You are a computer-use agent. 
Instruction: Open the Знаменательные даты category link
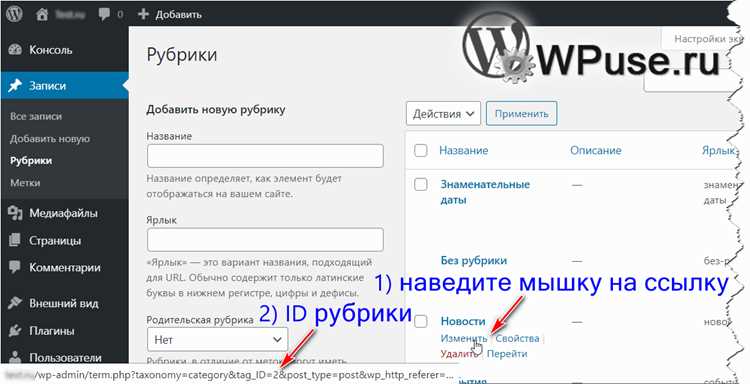pos(485,192)
